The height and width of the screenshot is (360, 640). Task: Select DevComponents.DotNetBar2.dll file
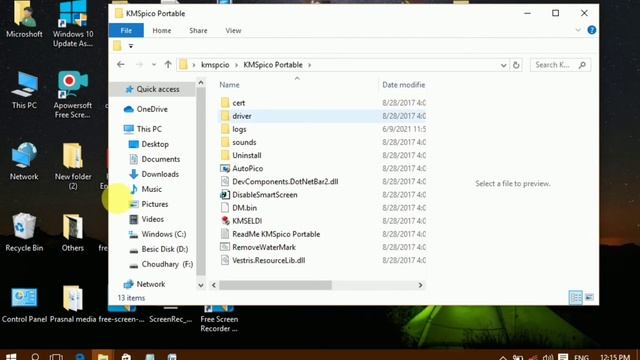(x=285, y=182)
